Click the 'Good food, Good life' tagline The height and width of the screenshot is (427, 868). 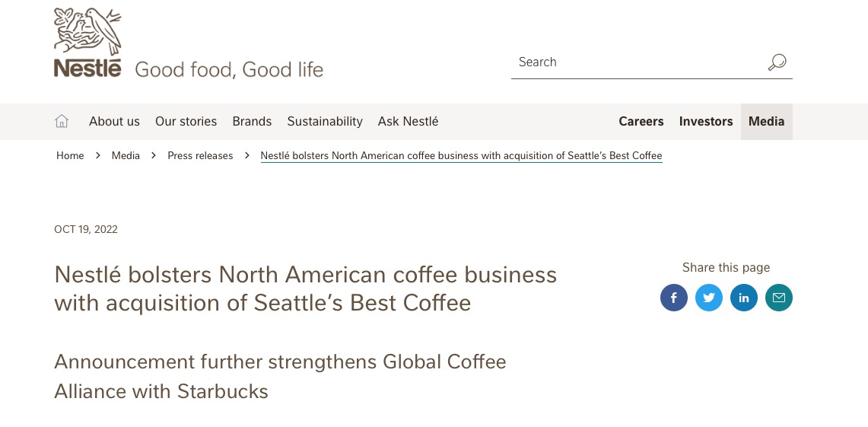pos(229,70)
